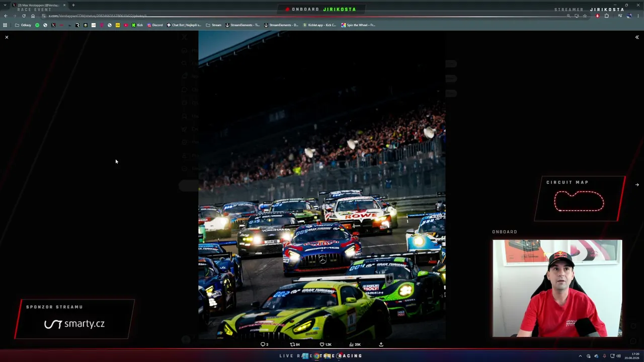Open the Kicklet.app bookmark

[x=319, y=25]
